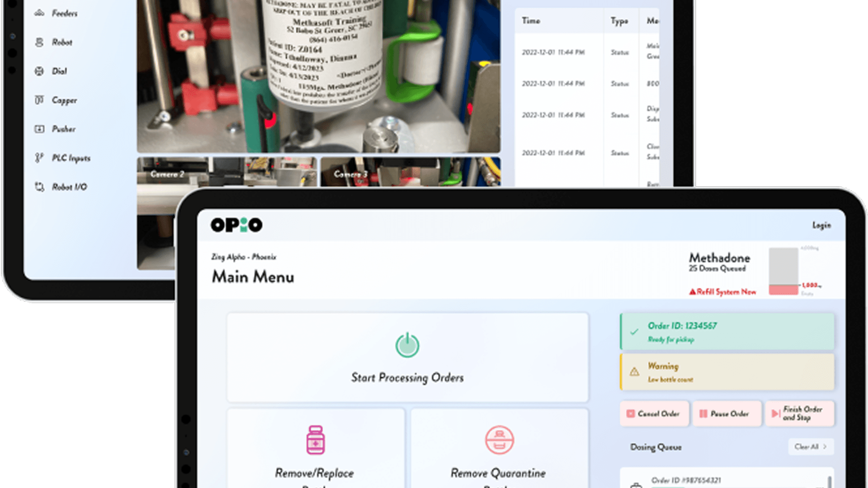Select the Dial sidebar icon
Image resolution: width=868 pixels, height=488 pixels.
[x=39, y=71]
